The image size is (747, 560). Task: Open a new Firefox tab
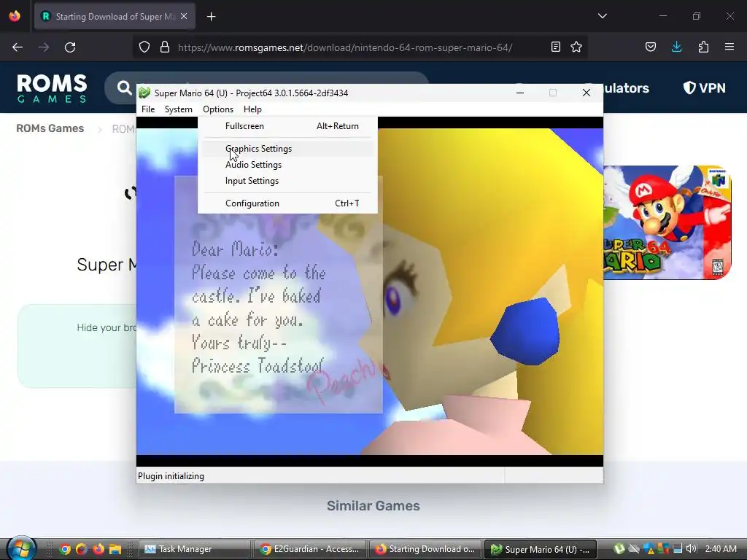point(211,17)
